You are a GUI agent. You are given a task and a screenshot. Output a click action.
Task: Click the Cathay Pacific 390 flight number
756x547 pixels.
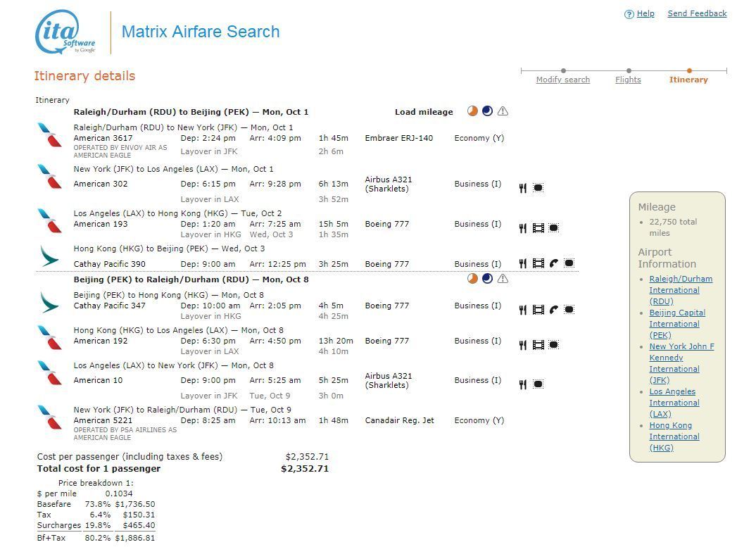coord(109,264)
